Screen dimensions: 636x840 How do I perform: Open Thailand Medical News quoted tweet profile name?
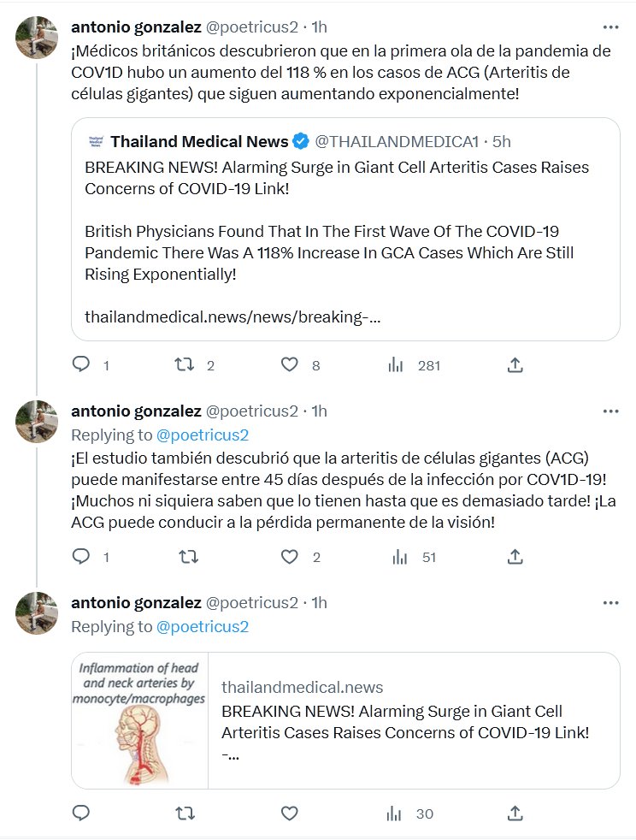coord(199,141)
